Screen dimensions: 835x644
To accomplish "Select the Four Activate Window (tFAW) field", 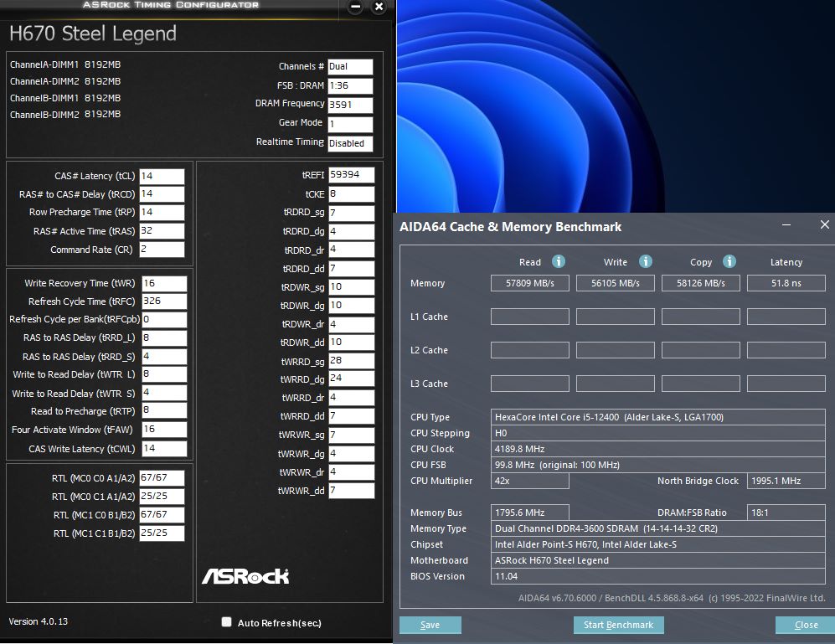I will point(164,430).
